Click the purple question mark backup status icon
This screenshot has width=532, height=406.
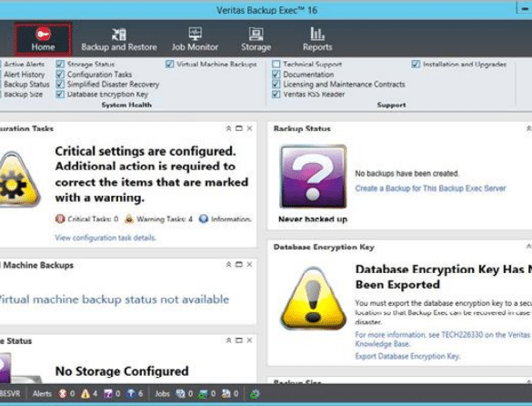pyautogui.click(x=313, y=177)
